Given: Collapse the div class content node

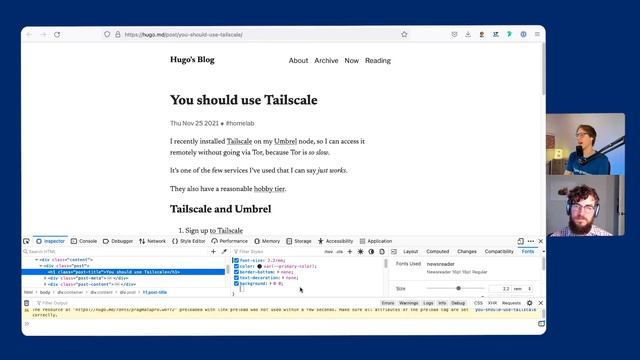Looking at the screenshot, I should pos(36,260).
